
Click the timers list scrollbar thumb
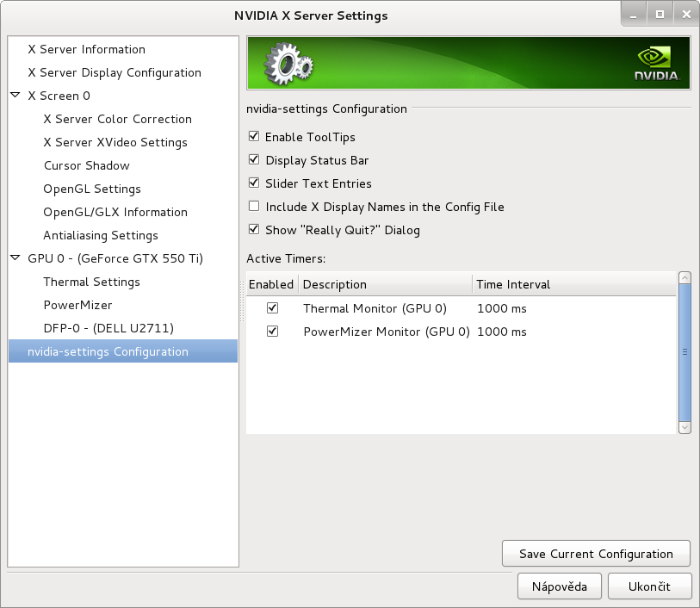(x=685, y=353)
